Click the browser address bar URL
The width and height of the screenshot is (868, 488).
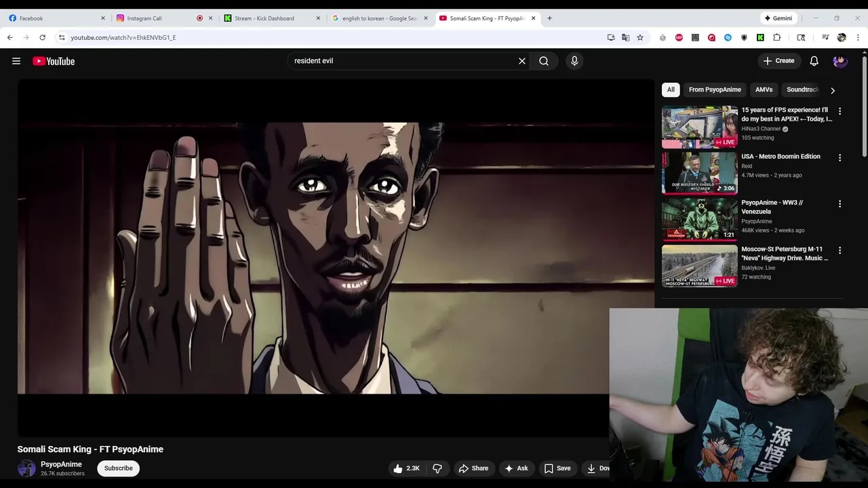(123, 37)
